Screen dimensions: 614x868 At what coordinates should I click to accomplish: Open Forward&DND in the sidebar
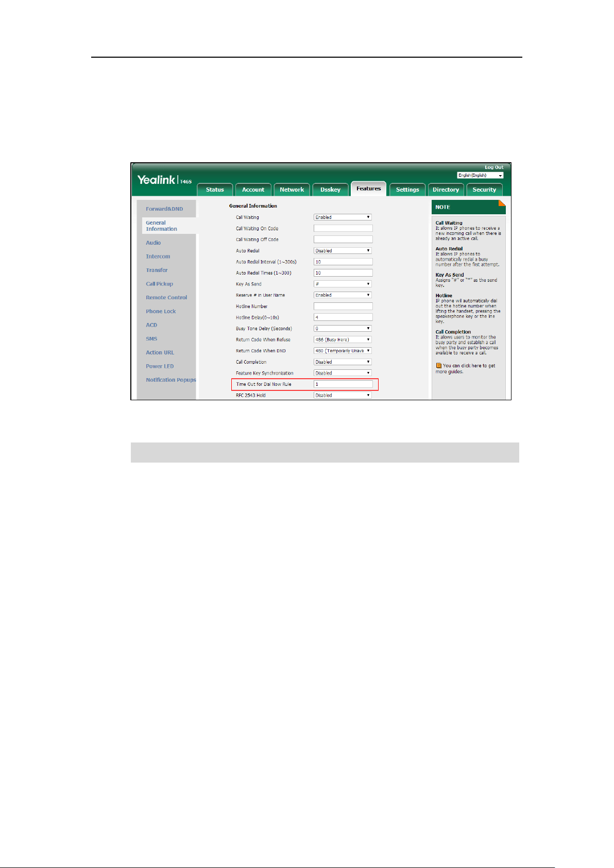(x=164, y=209)
